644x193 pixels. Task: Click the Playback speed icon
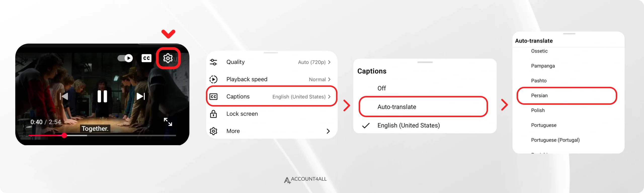click(x=213, y=79)
